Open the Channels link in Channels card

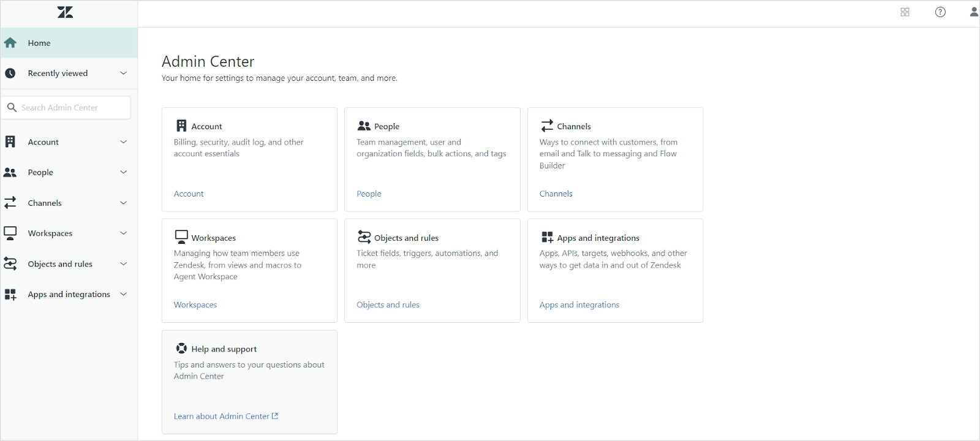coord(556,194)
